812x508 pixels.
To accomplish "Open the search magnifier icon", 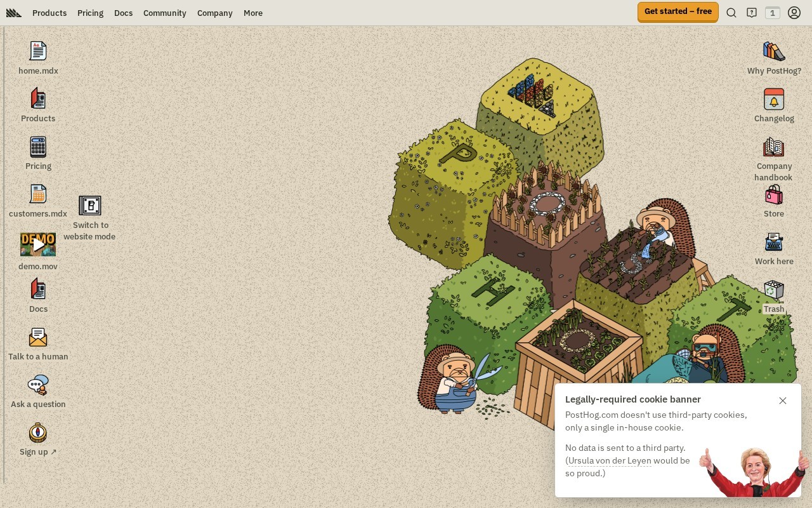I will point(731,13).
